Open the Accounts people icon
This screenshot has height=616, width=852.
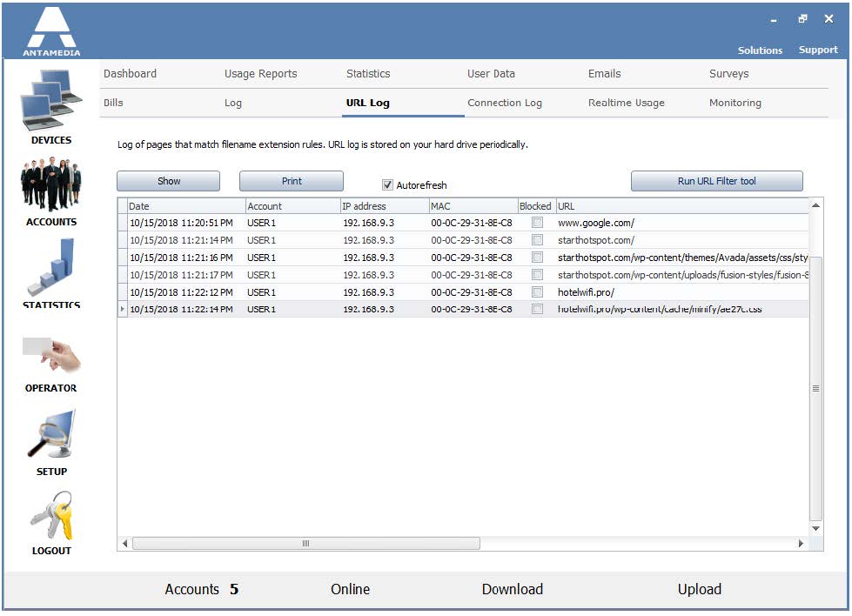pyautogui.click(x=51, y=184)
